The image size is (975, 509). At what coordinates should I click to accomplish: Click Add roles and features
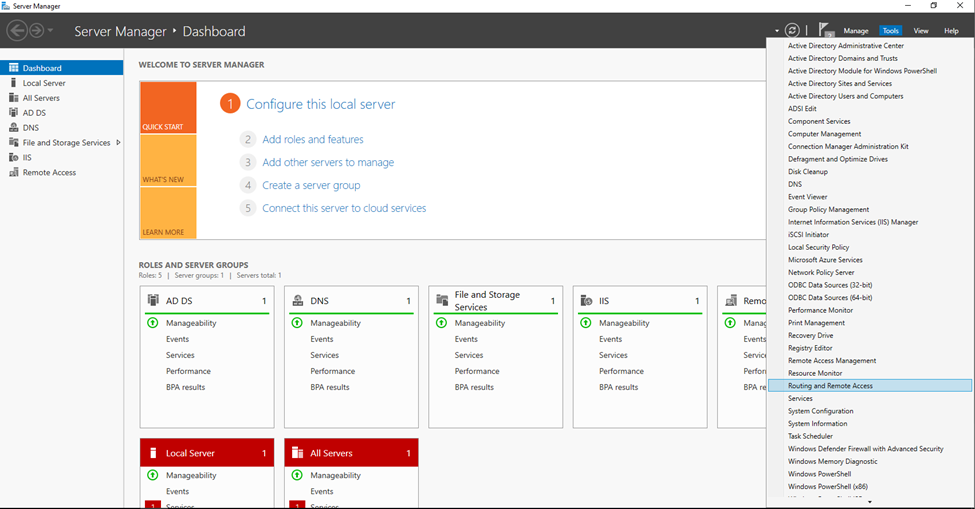[313, 139]
